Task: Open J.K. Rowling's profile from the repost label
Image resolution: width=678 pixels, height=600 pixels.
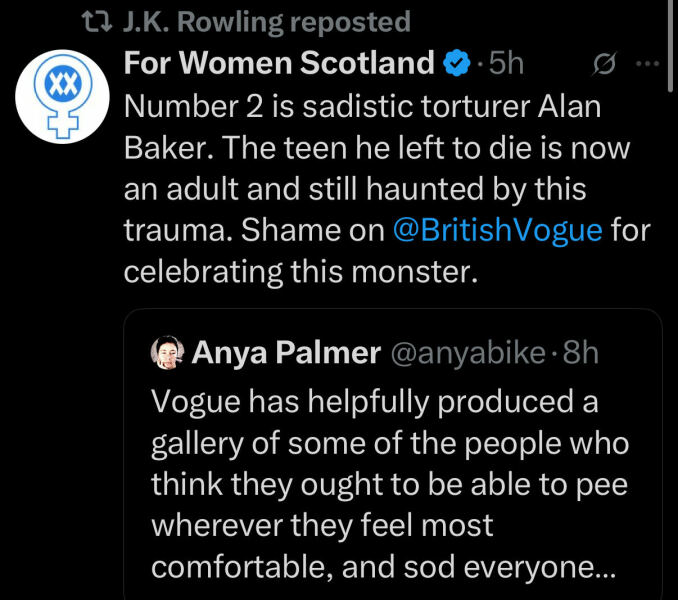Action: (x=265, y=22)
